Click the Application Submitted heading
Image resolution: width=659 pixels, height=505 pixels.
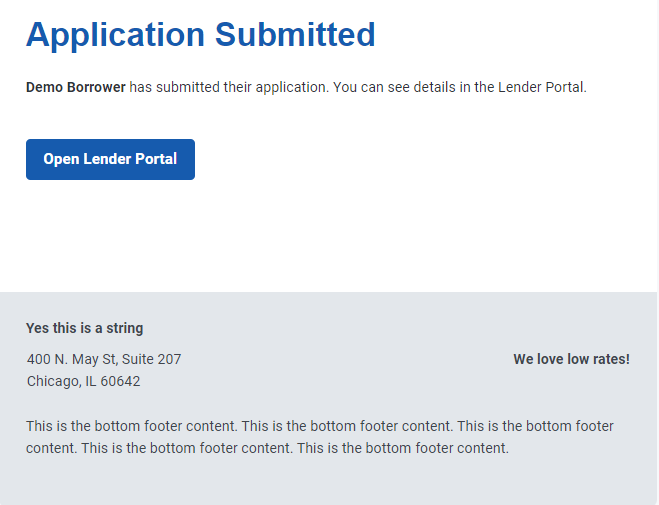pos(200,35)
